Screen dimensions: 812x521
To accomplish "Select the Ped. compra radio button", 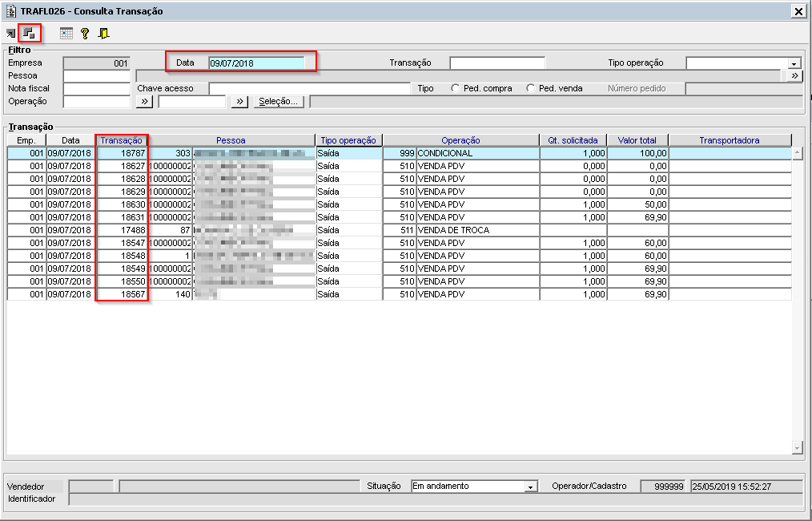I will tap(455, 89).
